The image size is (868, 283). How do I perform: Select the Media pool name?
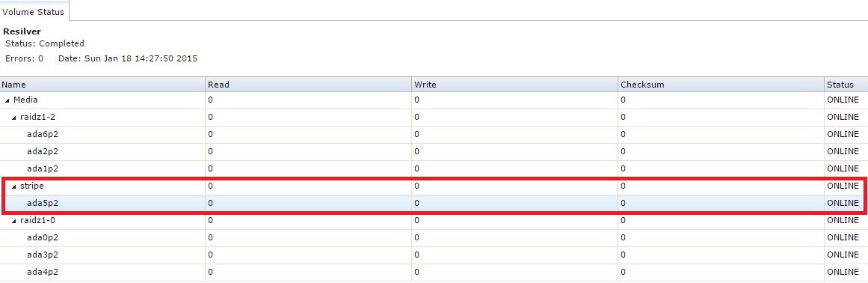pyautogui.click(x=25, y=100)
